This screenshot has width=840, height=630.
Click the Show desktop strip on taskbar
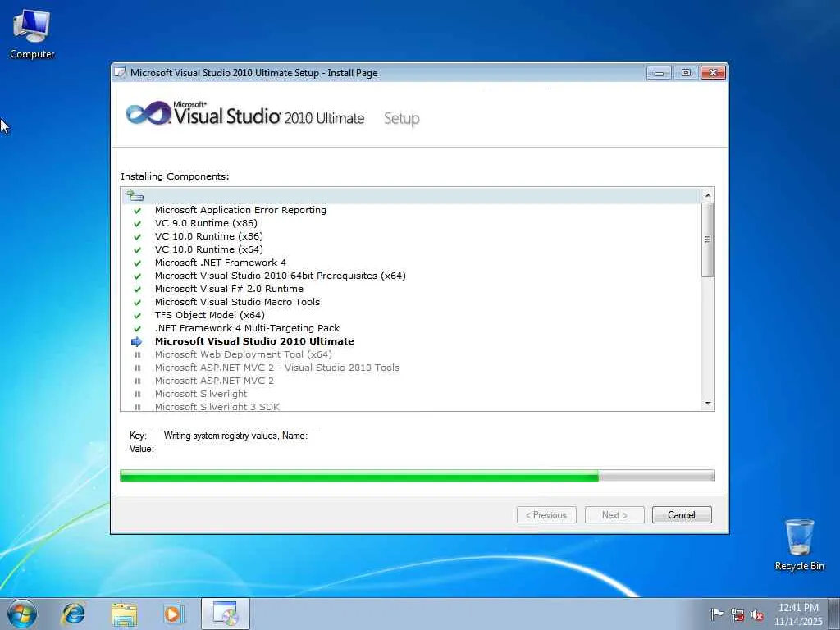click(x=834, y=614)
